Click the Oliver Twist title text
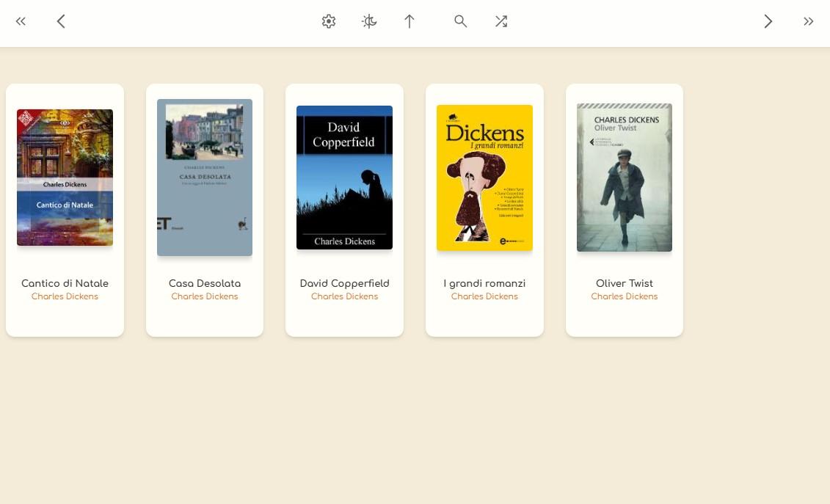830x504 pixels. tap(625, 283)
